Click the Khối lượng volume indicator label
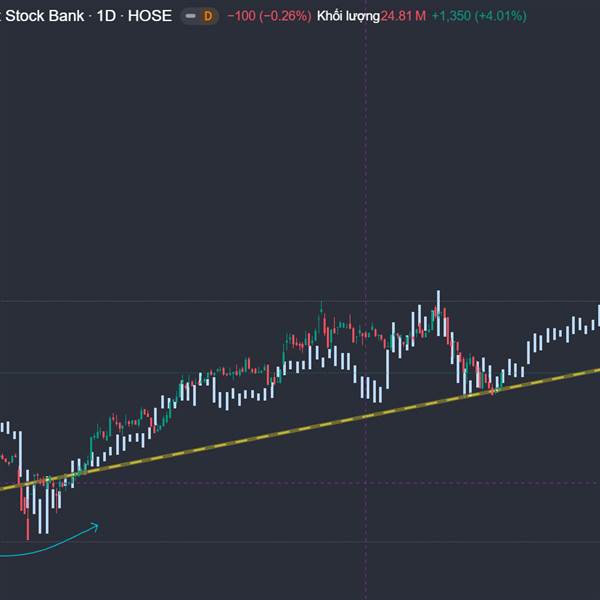The image size is (600, 600). [347, 17]
